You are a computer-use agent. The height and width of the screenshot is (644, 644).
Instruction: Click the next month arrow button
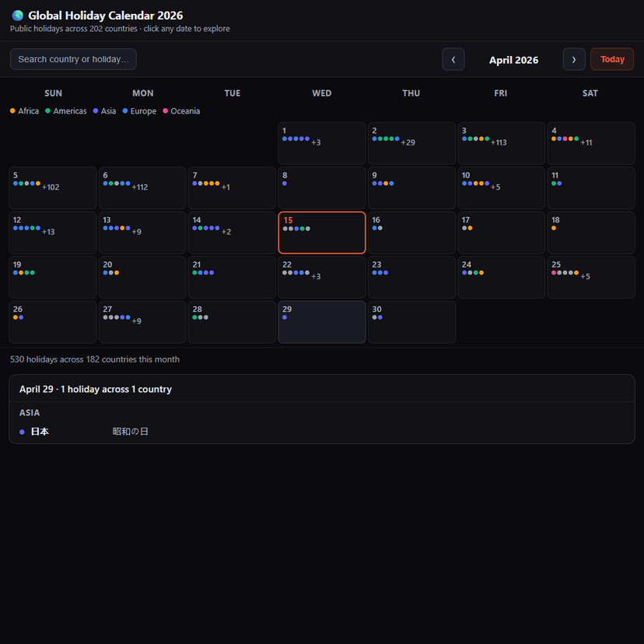[x=574, y=59]
